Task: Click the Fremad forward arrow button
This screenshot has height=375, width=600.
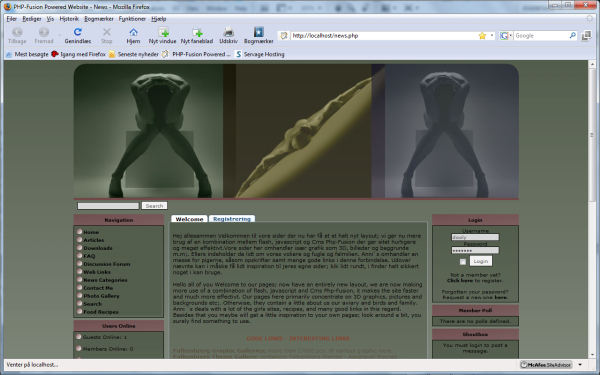Action: [44, 33]
